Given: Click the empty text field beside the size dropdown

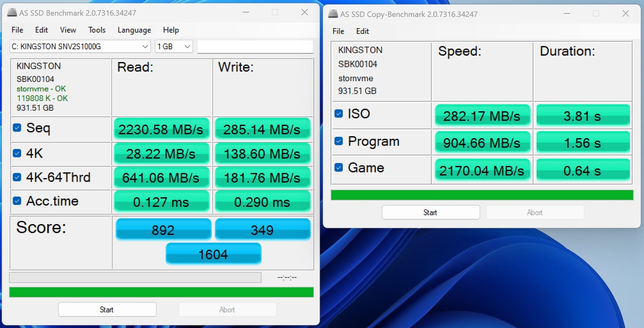Looking at the screenshot, I should pos(255,47).
